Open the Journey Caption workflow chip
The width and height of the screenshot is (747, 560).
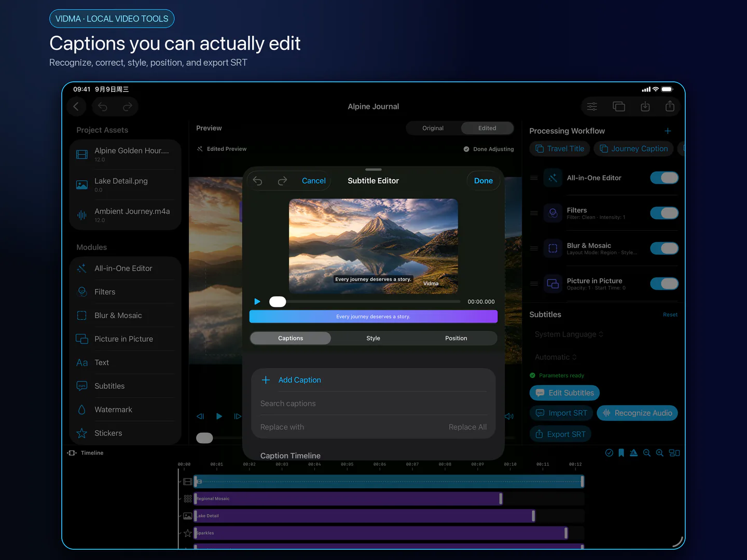634,149
